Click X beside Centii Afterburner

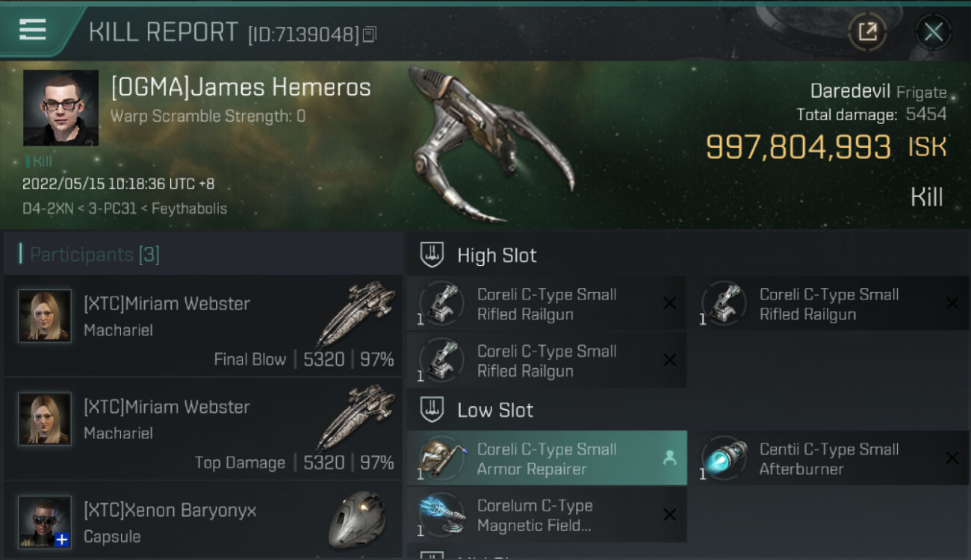click(x=952, y=458)
